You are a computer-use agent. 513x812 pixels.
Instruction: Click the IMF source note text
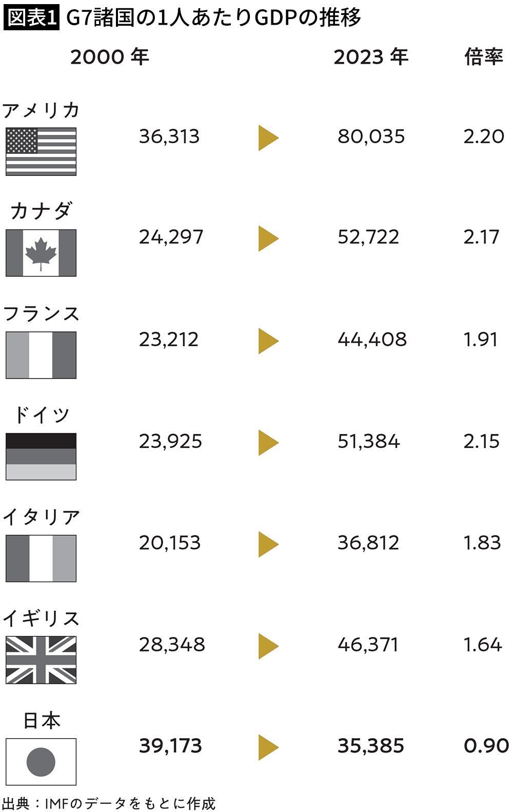point(109,803)
